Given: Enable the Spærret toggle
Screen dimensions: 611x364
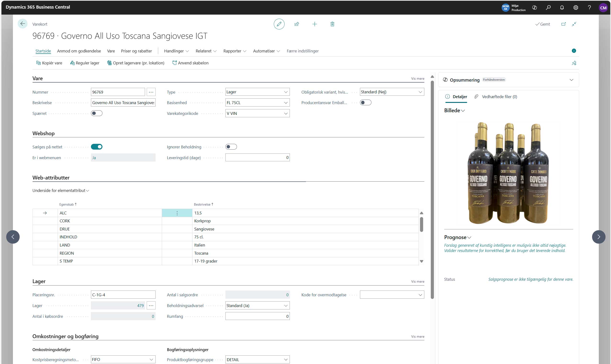Looking at the screenshot, I should point(96,113).
